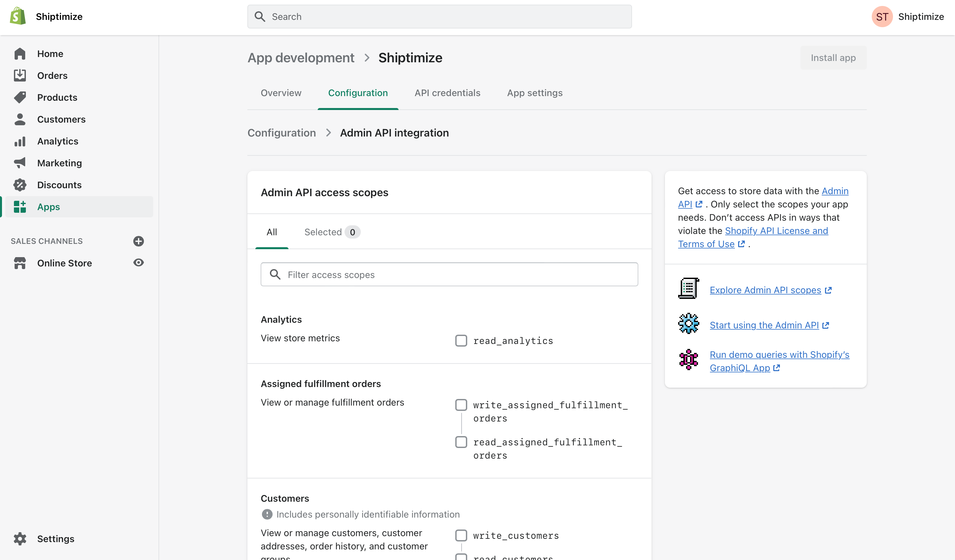
Task: Click the Shopify bag logo
Action: [x=18, y=16]
